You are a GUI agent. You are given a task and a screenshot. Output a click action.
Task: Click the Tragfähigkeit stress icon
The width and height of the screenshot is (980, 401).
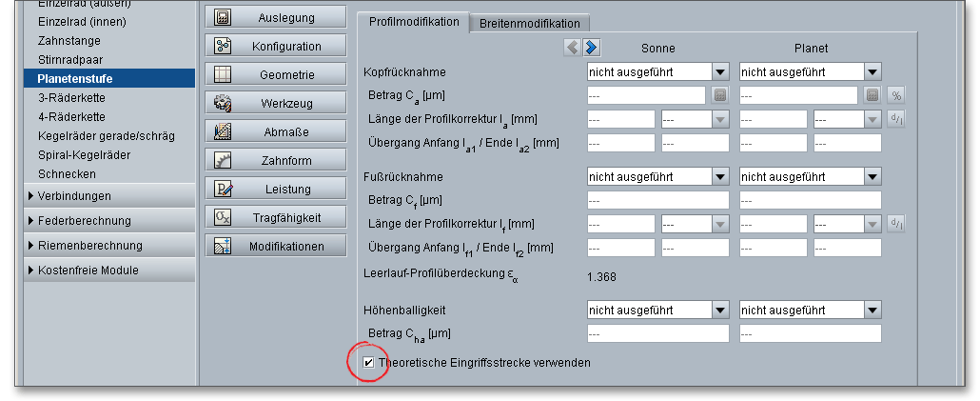click(x=224, y=218)
